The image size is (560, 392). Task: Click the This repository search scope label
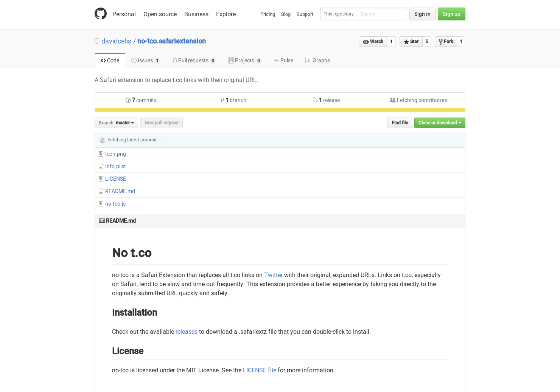339,14
